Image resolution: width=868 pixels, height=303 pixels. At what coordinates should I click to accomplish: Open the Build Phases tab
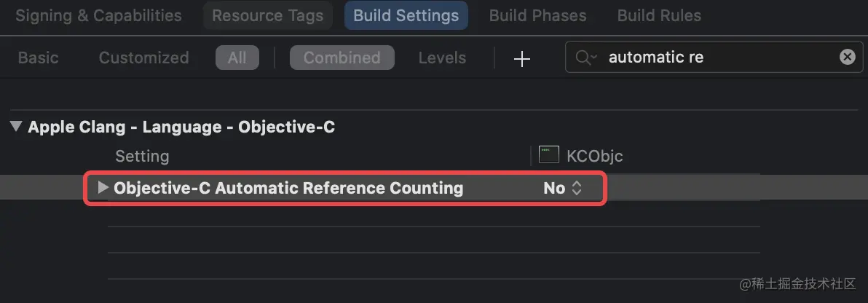[x=537, y=15]
